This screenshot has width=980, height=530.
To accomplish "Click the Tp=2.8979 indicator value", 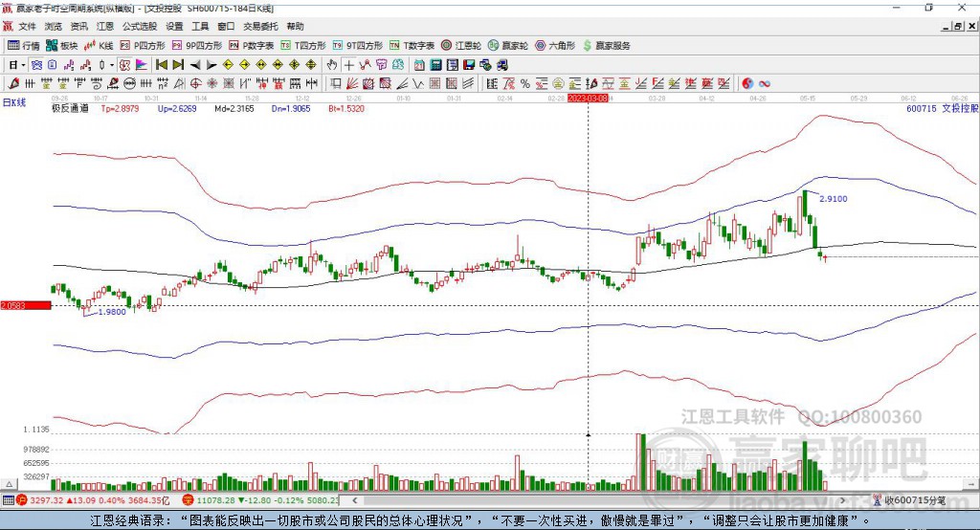I will (x=120, y=108).
